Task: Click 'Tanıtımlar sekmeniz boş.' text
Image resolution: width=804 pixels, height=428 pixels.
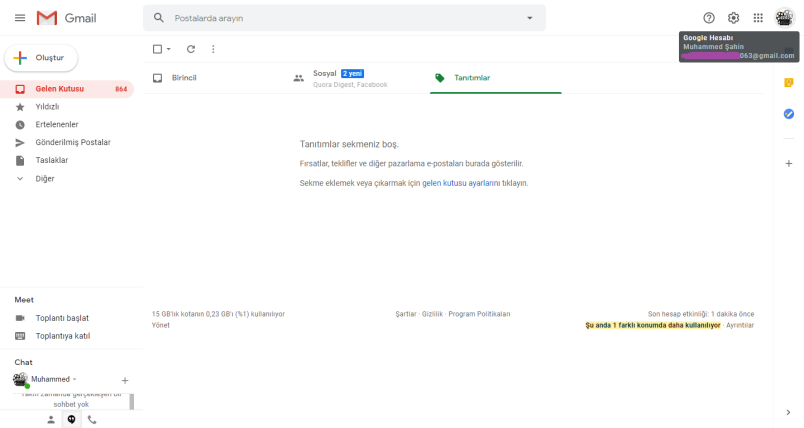Action: coord(349,144)
